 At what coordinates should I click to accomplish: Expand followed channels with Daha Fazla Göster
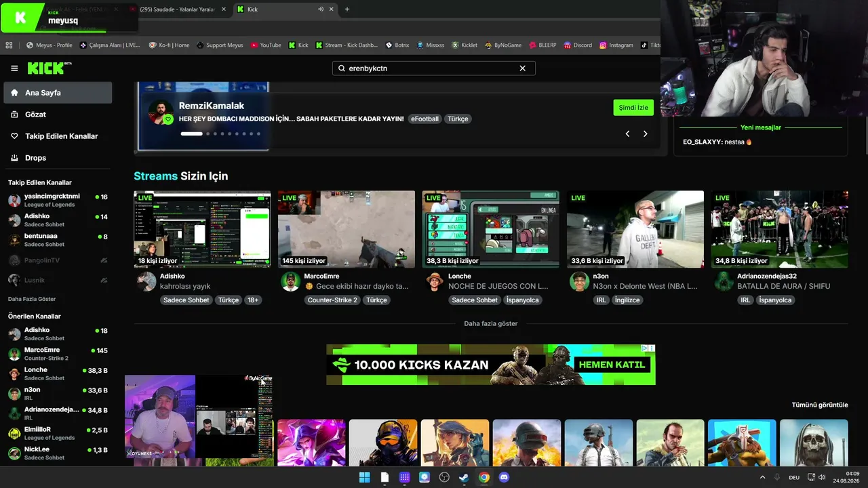(32, 299)
